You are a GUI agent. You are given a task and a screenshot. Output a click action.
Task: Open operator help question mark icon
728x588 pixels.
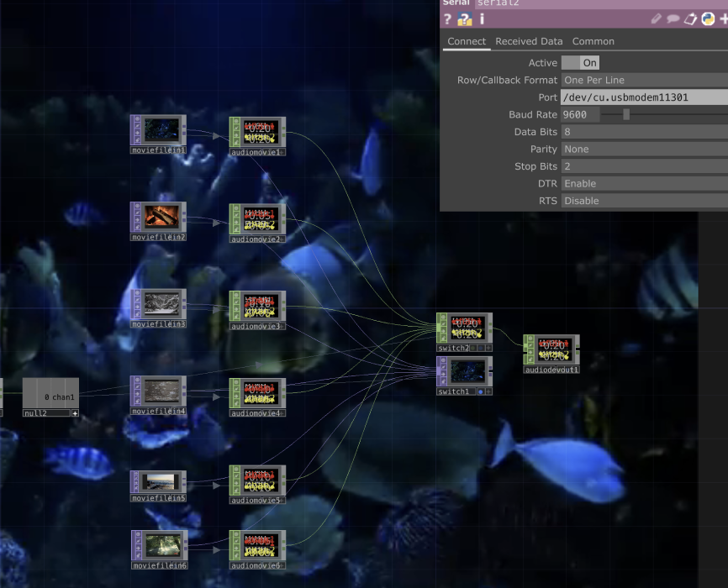[x=448, y=19]
